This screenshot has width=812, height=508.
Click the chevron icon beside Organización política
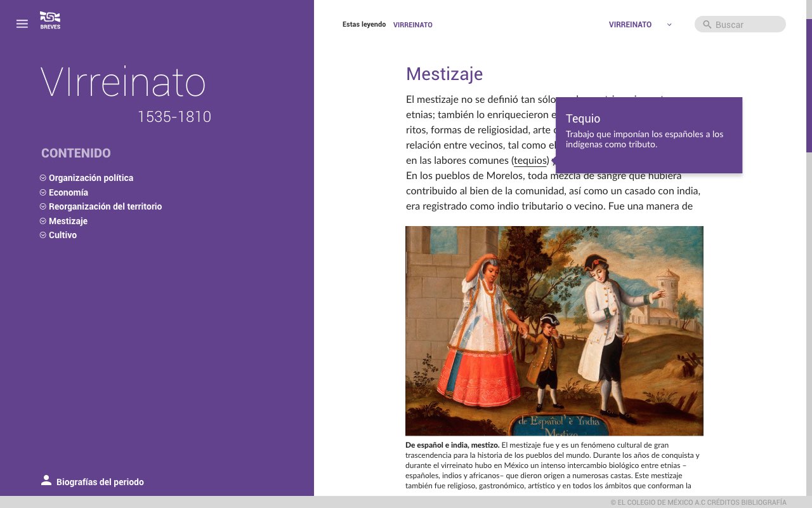[43, 178]
